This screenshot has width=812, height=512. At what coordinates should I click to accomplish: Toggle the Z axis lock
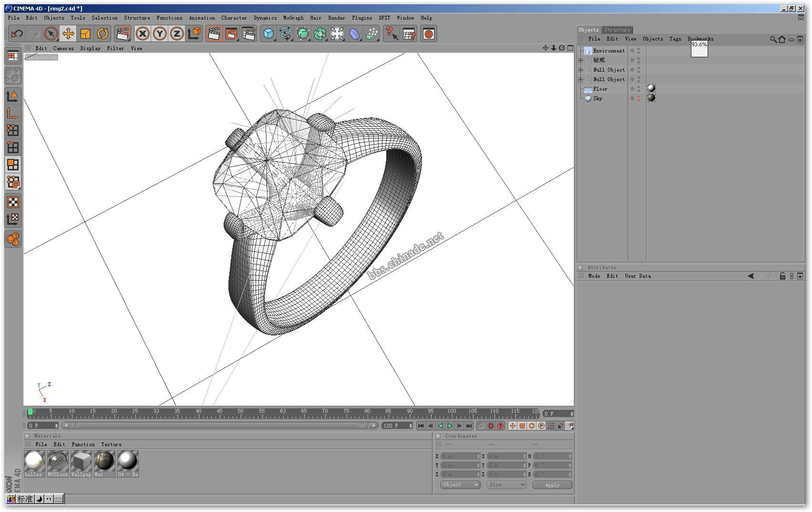177,33
